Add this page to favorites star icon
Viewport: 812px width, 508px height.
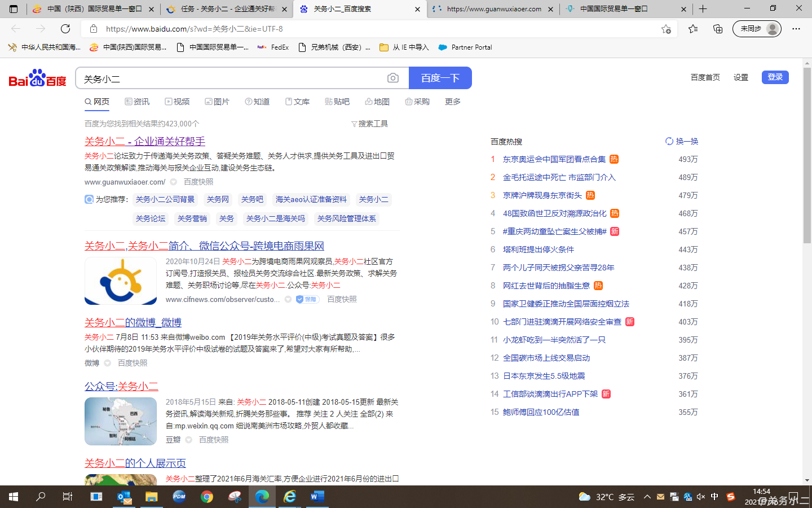click(x=666, y=29)
